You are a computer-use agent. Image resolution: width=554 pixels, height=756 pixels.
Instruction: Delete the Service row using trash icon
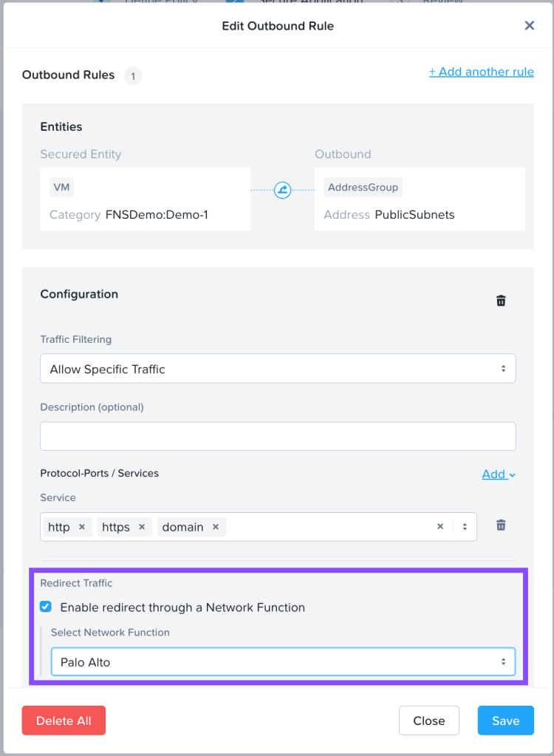click(x=501, y=525)
